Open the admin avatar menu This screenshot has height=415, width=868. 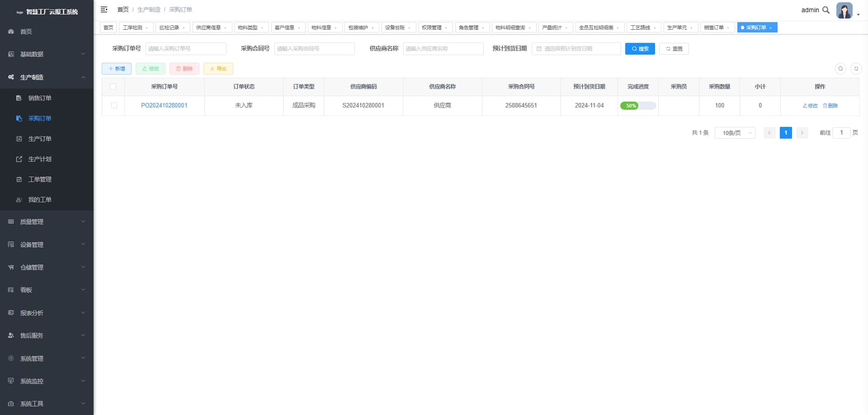pyautogui.click(x=844, y=10)
